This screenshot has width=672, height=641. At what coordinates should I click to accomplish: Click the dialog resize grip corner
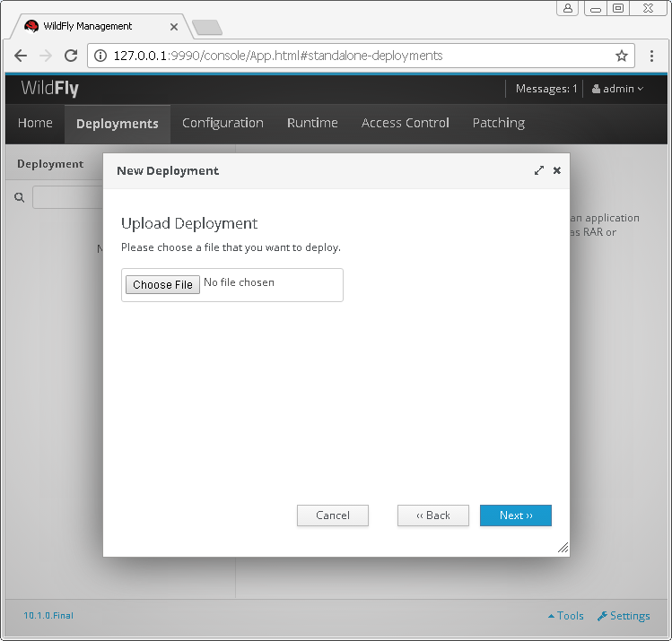tap(563, 548)
